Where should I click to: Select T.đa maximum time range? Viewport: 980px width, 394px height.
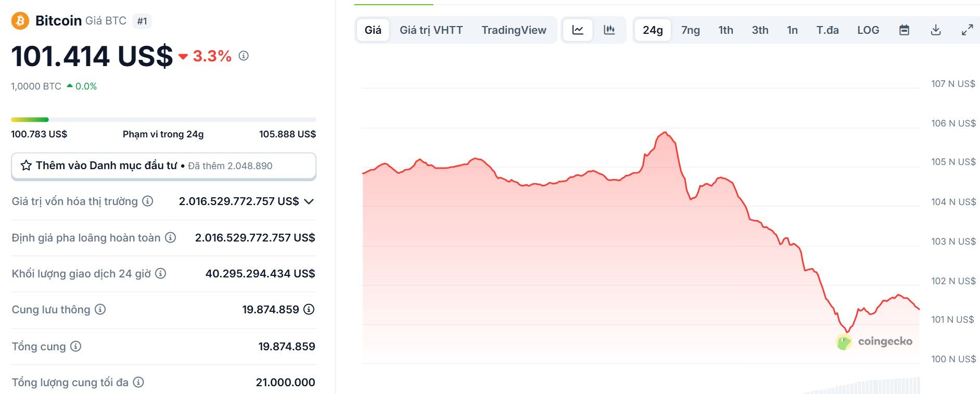tap(828, 30)
